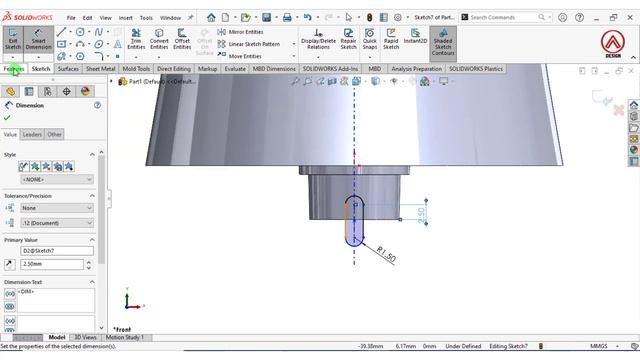Select the Smart Dimension tool

38,39
